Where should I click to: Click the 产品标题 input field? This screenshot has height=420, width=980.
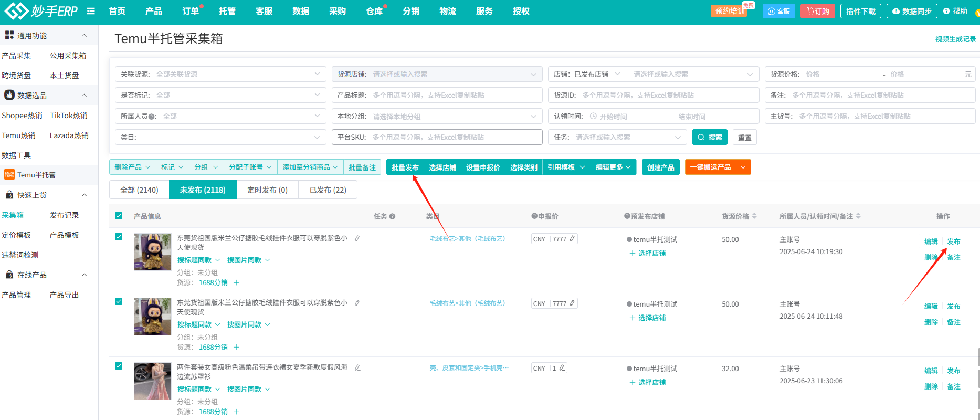[437, 95]
